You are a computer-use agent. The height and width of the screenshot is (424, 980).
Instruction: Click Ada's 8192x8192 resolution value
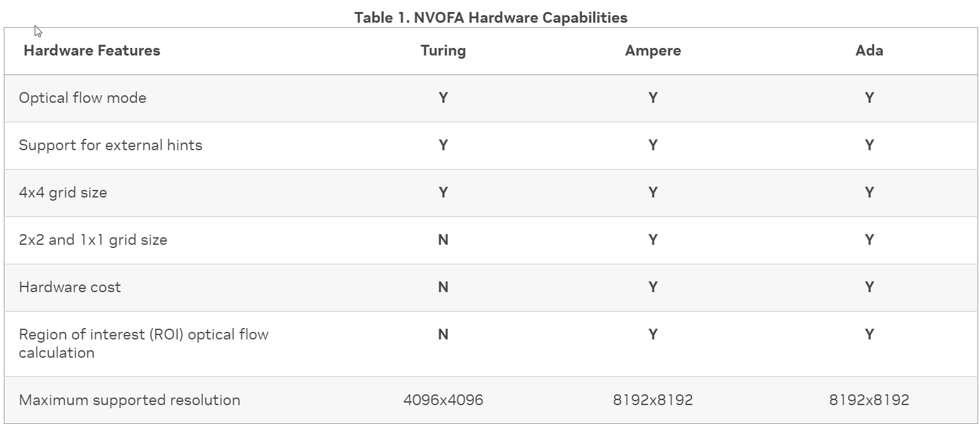point(869,400)
